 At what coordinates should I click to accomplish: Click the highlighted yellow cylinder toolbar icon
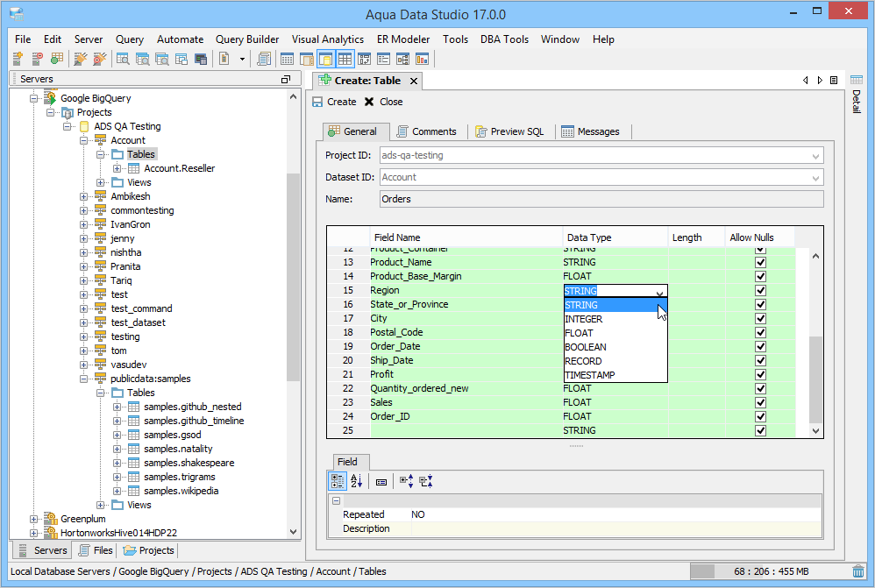pos(325,59)
